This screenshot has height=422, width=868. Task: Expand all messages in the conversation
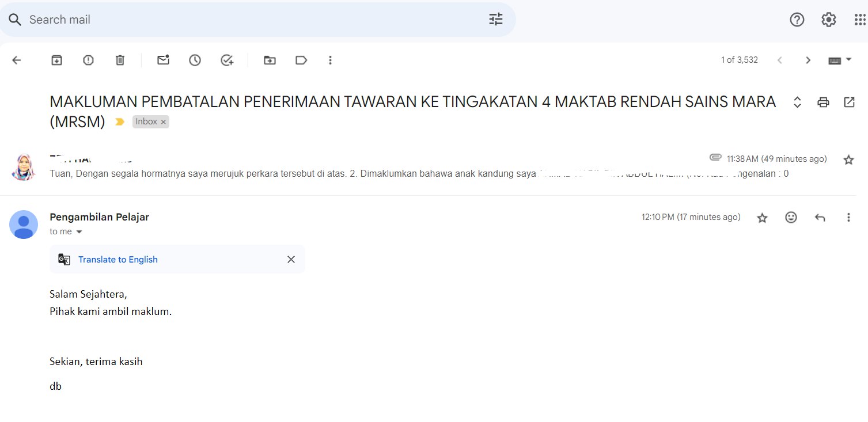(x=797, y=102)
